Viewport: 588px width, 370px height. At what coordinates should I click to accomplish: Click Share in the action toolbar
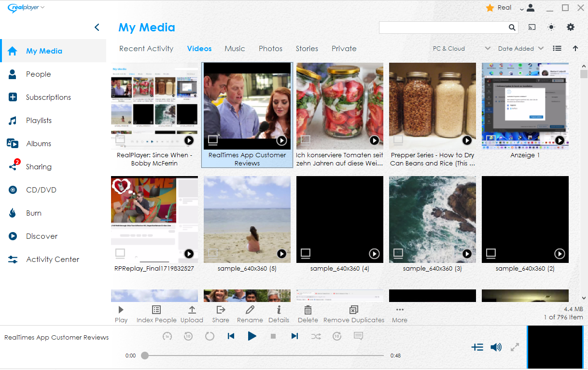point(221,314)
